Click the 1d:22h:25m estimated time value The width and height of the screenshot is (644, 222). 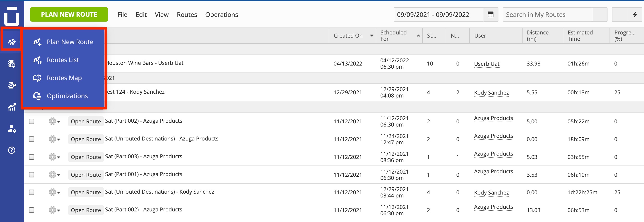tap(582, 192)
